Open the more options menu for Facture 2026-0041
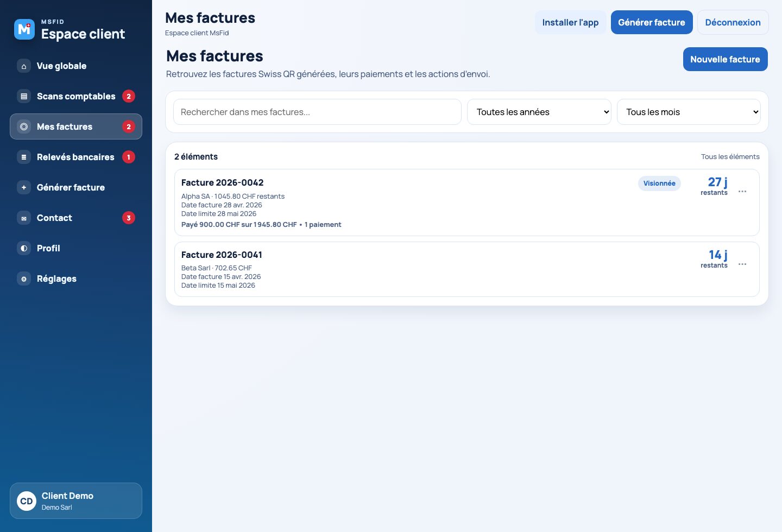This screenshot has height=532, width=782. (742, 264)
